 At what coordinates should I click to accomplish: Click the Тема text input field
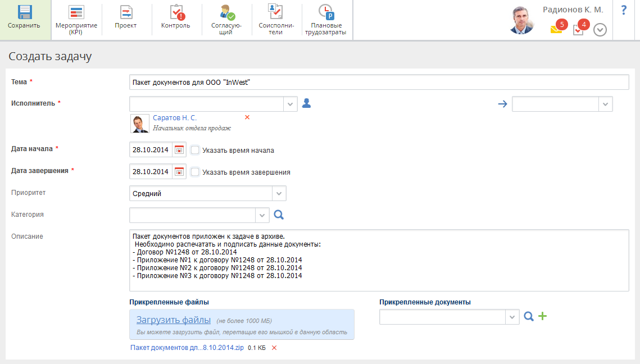pyautogui.click(x=379, y=83)
